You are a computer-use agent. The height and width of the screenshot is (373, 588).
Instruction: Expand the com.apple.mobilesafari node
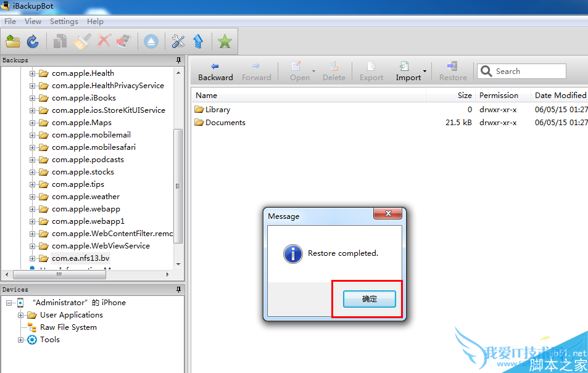click(x=32, y=148)
